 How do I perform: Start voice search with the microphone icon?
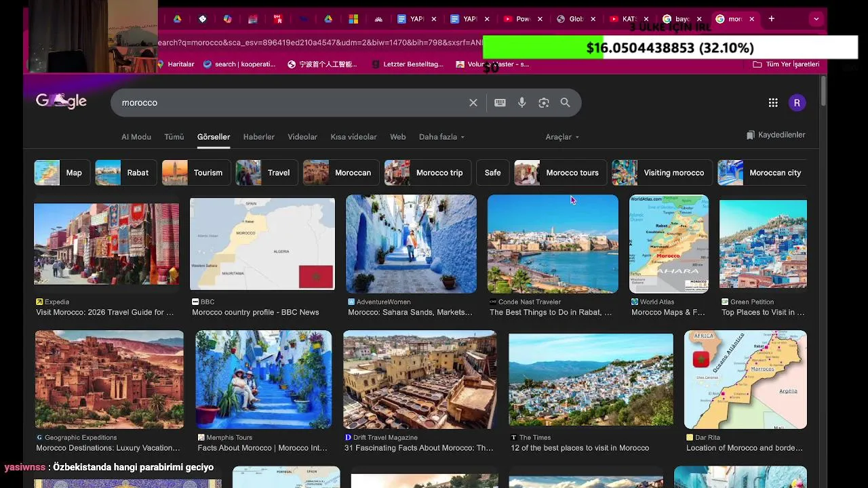coord(522,102)
